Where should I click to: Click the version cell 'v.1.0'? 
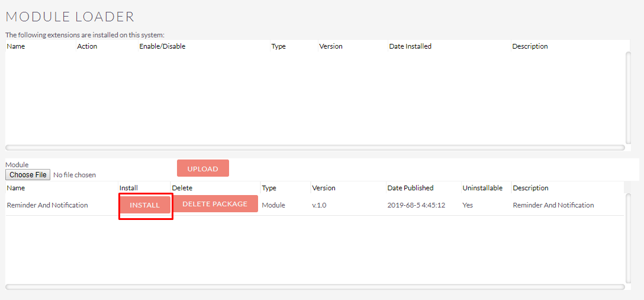coord(319,205)
